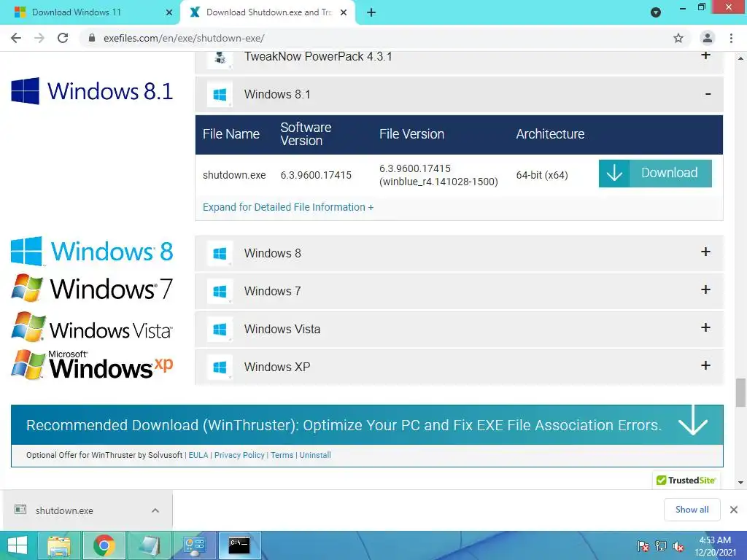
Task: View site security lock info
Action: tap(92, 38)
